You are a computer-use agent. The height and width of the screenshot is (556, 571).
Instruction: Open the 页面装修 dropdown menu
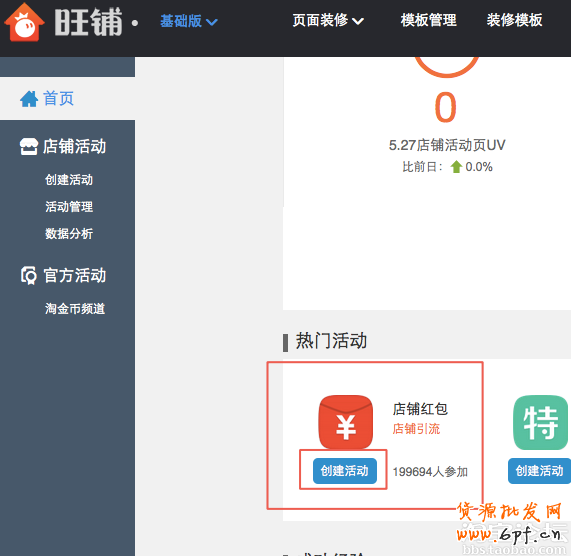click(328, 20)
